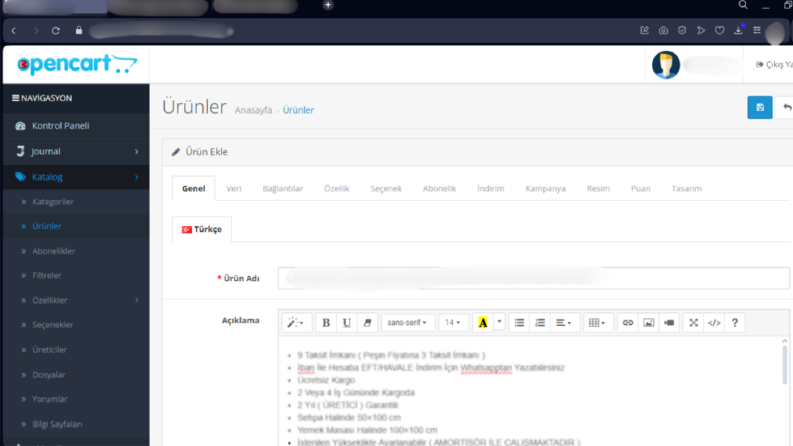Open Dosyalar in the sidebar
Image resolution: width=793 pixels, height=446 pixels.
pos(76,375)
